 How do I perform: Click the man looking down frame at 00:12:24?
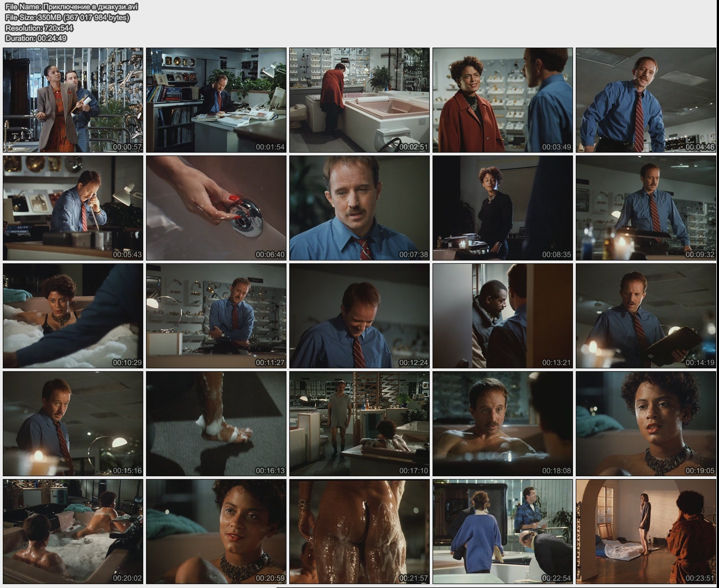[359, 316]
